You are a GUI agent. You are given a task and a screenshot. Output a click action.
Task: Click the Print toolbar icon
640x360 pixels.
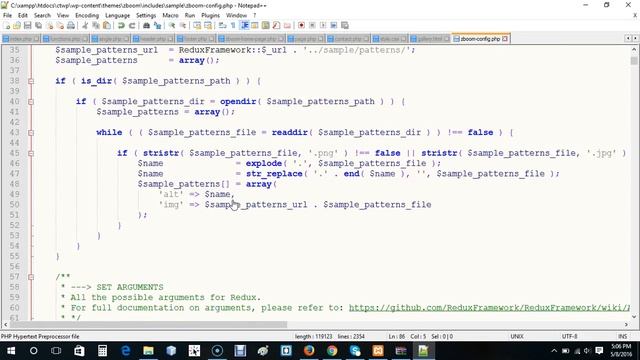coord(71,26)
